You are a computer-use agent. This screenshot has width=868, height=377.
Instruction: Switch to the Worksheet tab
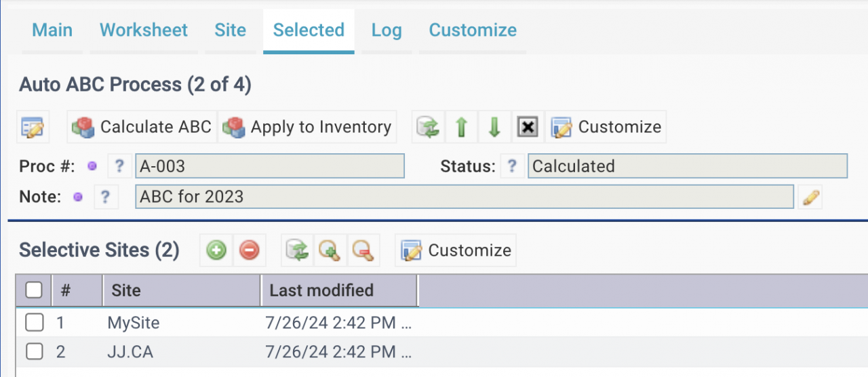144,31
